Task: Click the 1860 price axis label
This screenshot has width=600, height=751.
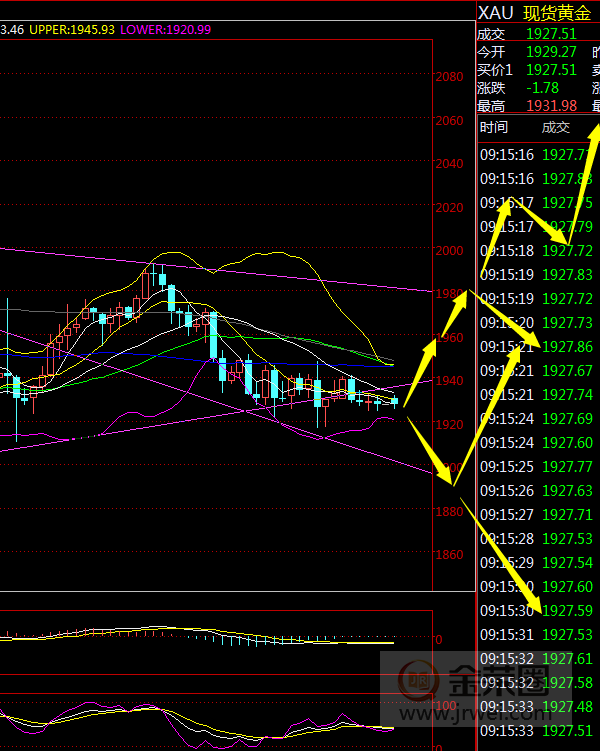Action: [x=450, y=555]
